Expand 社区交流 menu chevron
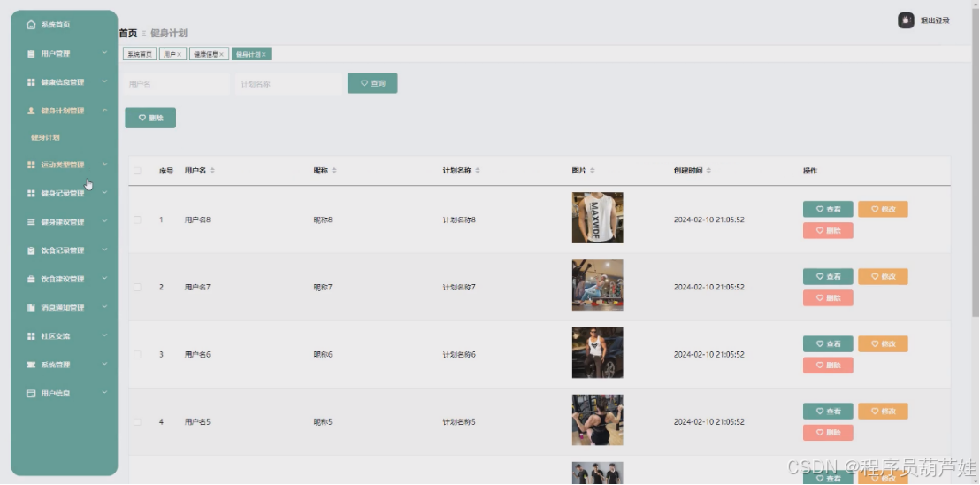 click(x=105, y=335)
